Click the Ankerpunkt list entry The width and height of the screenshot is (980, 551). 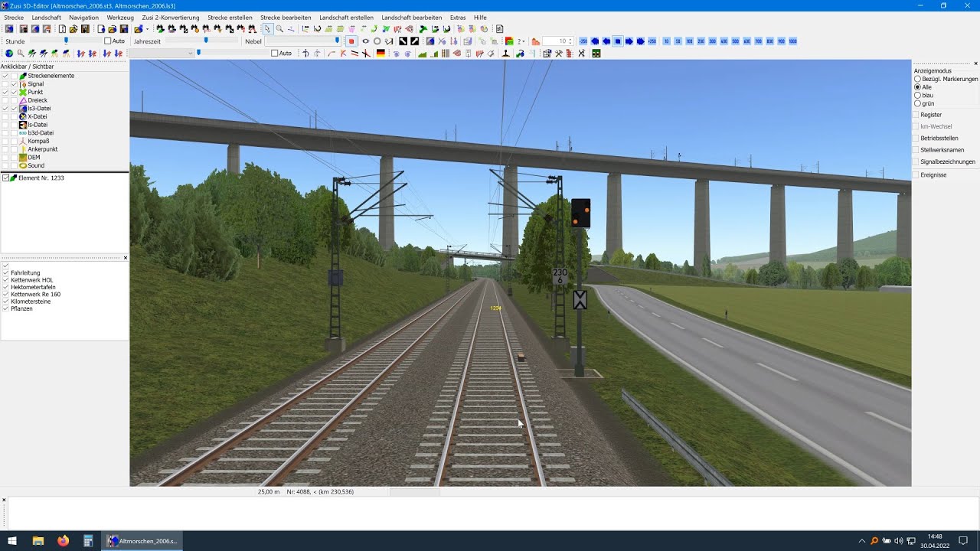pyautogui.click(x=43, y=149)
